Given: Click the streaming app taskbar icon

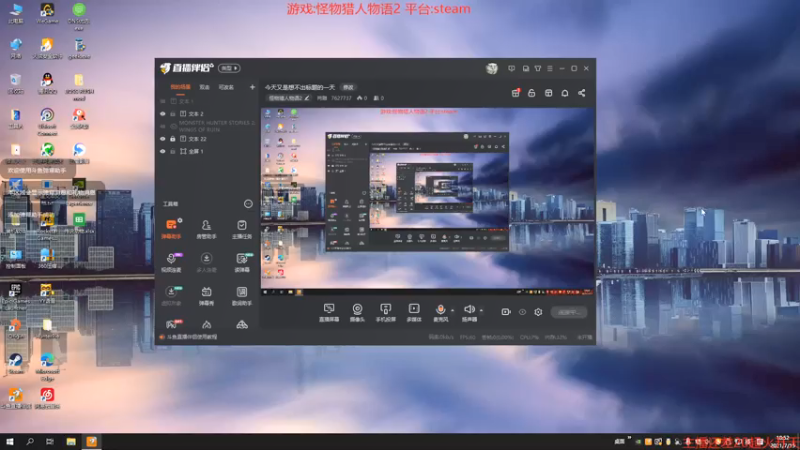Looking at the screenshot, I should pos(92,441).
